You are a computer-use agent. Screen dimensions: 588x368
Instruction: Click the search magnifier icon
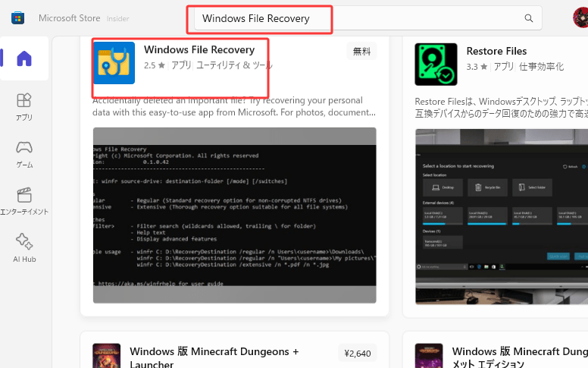point(529,18)
